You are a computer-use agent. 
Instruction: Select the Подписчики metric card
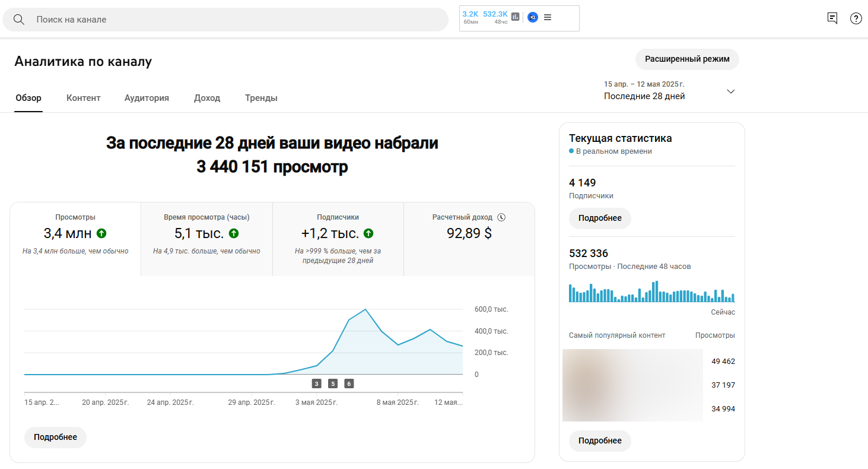tap(338, 239)
